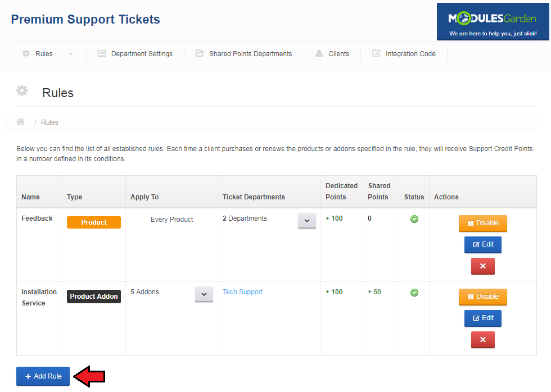The width and height of the screenshot is (551, 392).
Task: Delete the Installation Service rule with red X
Action: tap(482, 340)
